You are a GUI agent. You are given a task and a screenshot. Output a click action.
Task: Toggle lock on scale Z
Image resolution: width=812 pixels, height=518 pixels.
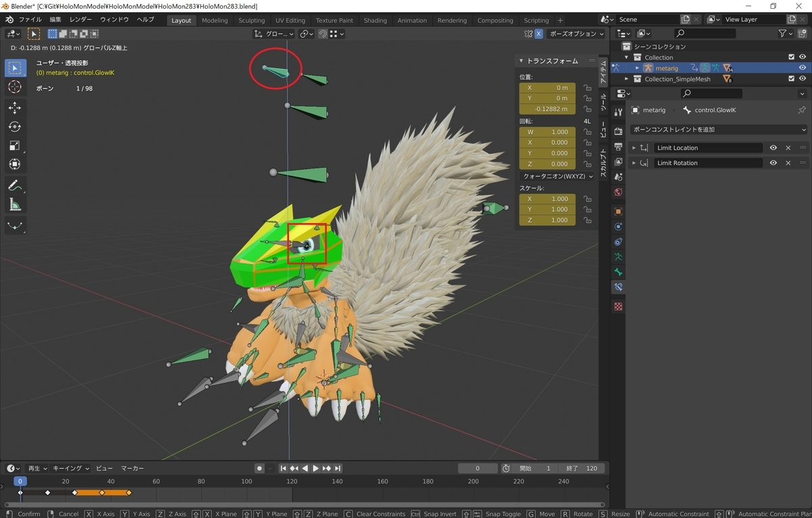[587, 220]
